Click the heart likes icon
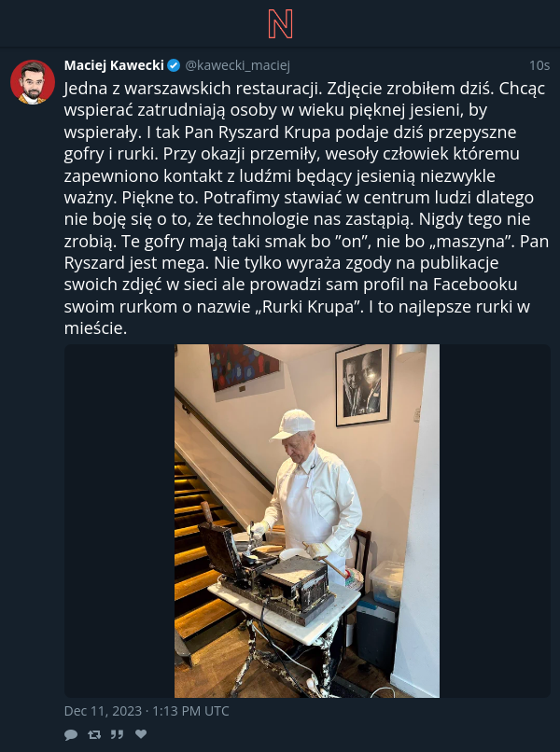Image resolution: width=560 pixels, height=752 pixels. click(x=141, y=733)
